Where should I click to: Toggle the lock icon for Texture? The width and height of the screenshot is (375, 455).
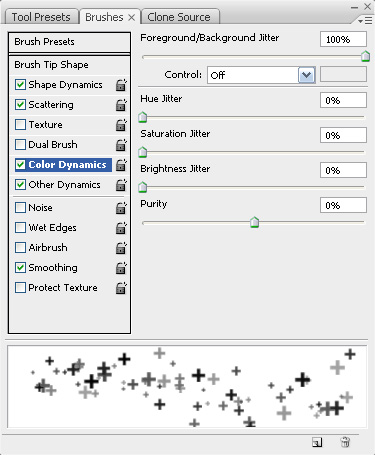(x=121, y=125)
